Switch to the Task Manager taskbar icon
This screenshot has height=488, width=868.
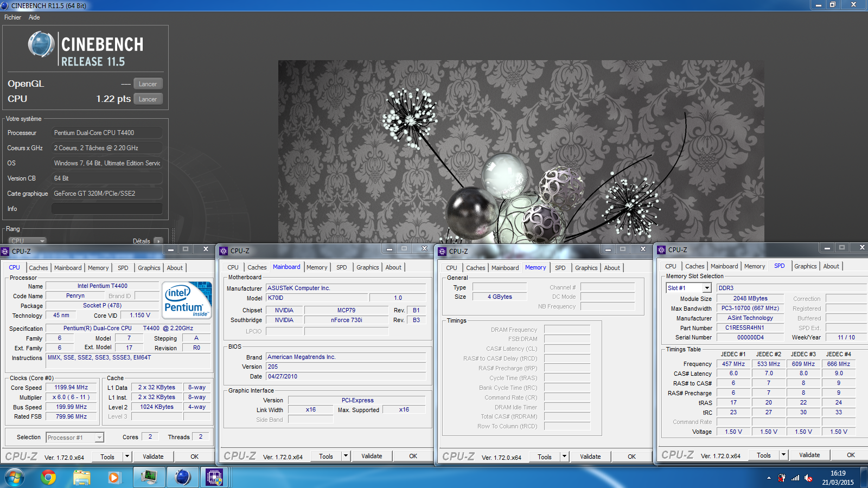click(x=149, y=477)
